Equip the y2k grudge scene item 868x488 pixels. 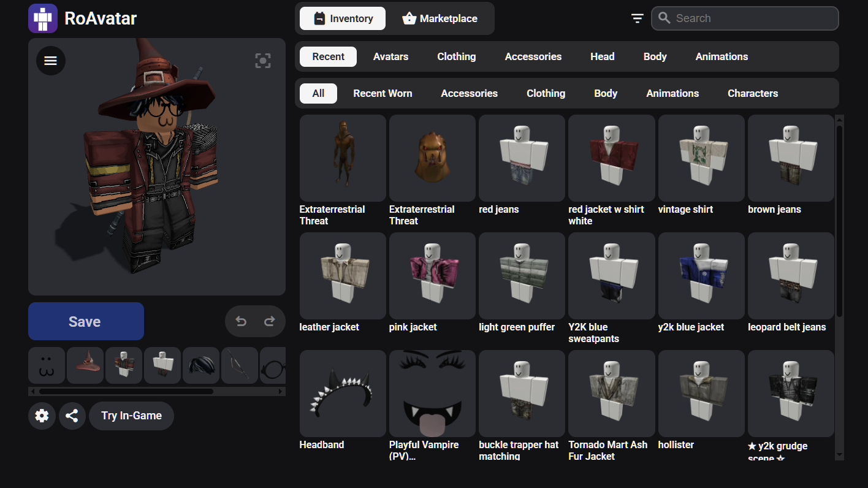(791, 394)
